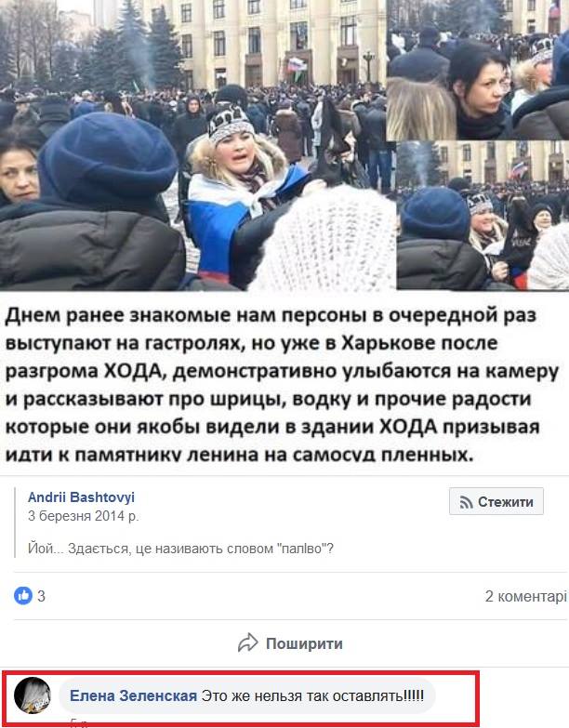Click the woman's face at left edge of main photo
This screenshot has width=569, height=728.
(17, 173)
